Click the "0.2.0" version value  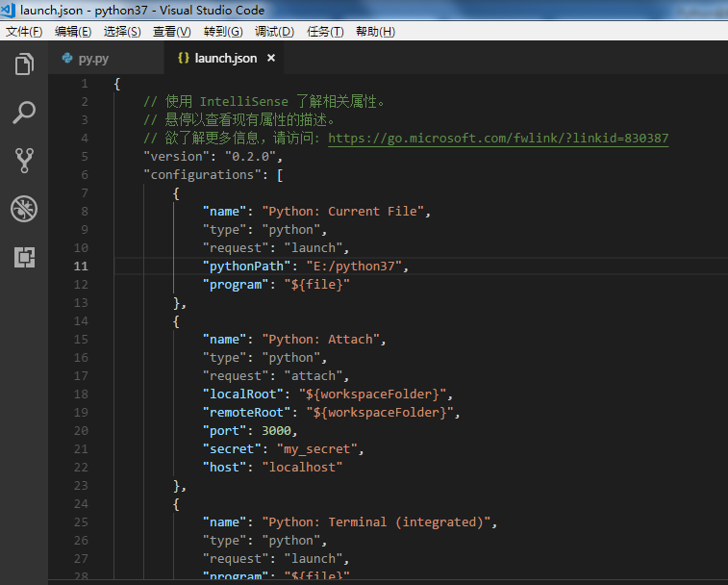click(x=251, y=157)
